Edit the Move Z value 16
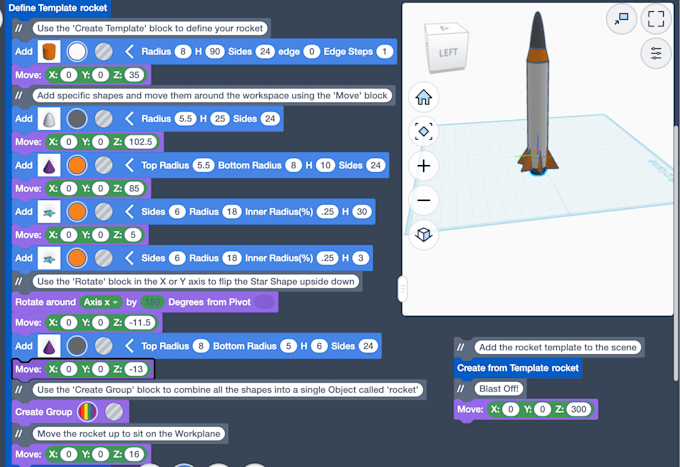The image size is (680, 467). coord(134,454)
